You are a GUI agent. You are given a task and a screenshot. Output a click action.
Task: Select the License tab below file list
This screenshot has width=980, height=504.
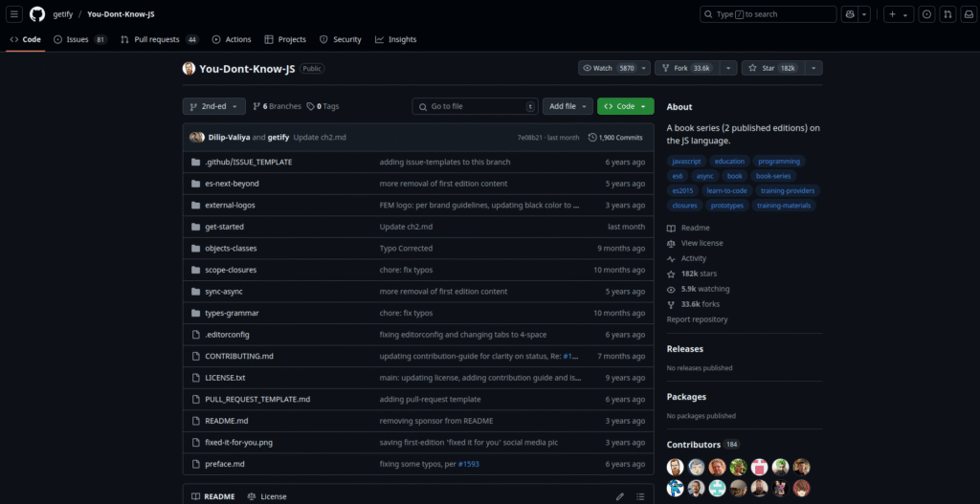(x=267, y=496)
